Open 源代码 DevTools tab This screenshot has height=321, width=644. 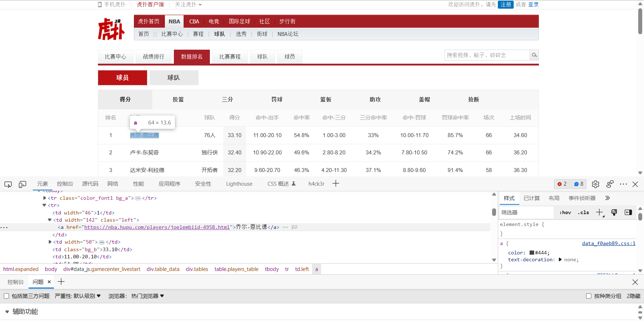coord(90,184)
